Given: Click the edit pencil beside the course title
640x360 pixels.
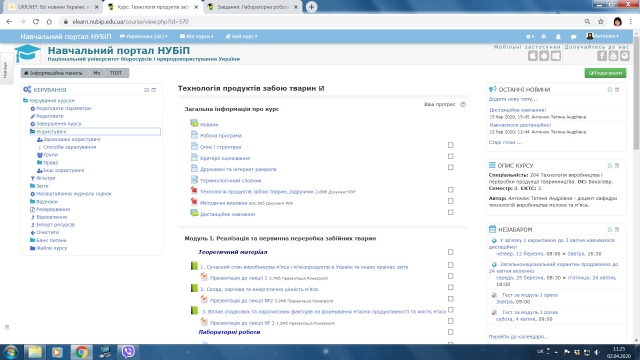Looking at the screenshot, I should coord(322,88).
